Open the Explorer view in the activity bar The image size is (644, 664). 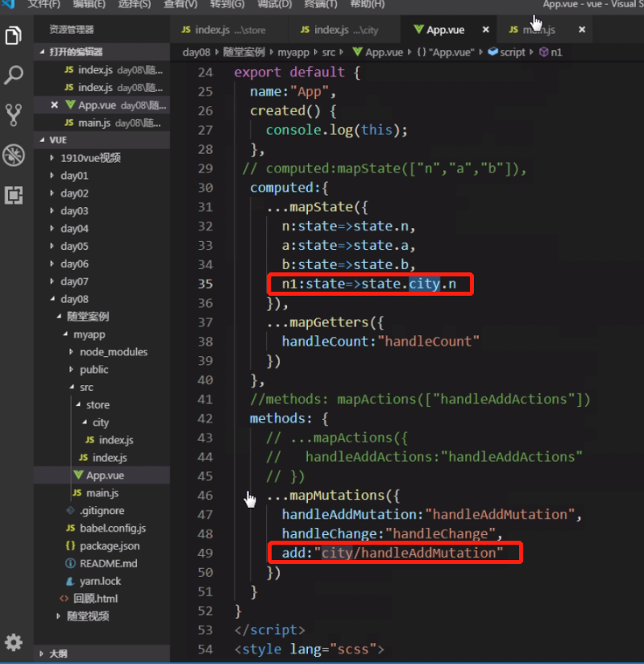[14, 35]
